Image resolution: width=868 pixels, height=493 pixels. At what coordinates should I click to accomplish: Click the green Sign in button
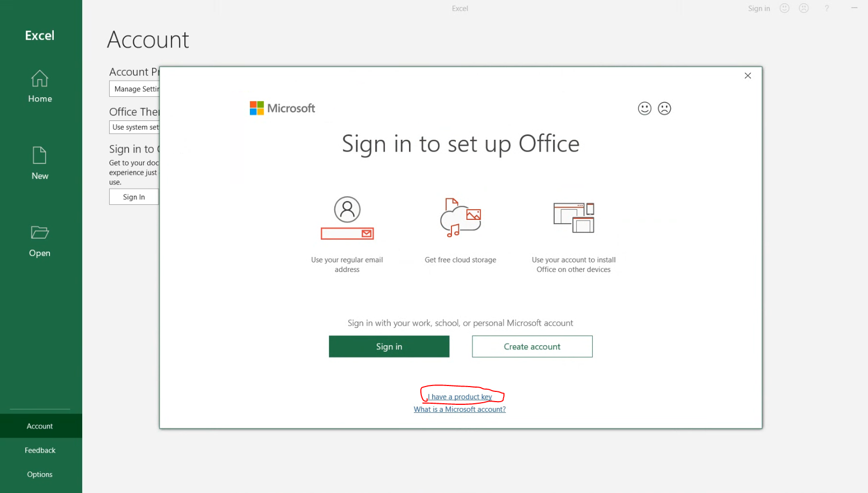click(389, 347)
